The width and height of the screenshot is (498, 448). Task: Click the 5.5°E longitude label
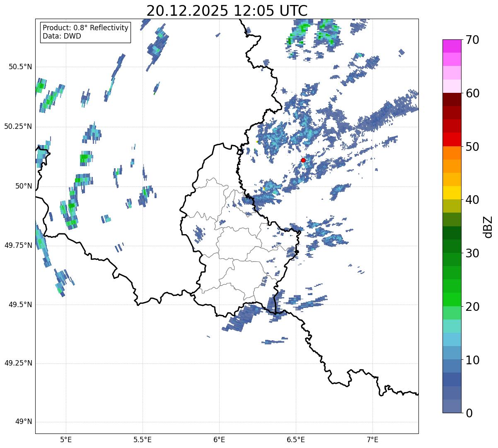tap(143, 439)
